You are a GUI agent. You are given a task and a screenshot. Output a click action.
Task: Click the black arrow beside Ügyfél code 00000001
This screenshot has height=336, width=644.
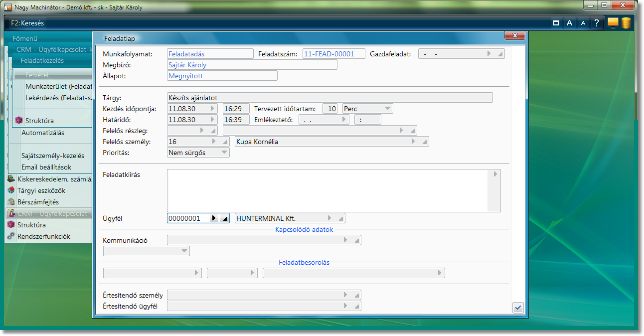coord(214,218)
